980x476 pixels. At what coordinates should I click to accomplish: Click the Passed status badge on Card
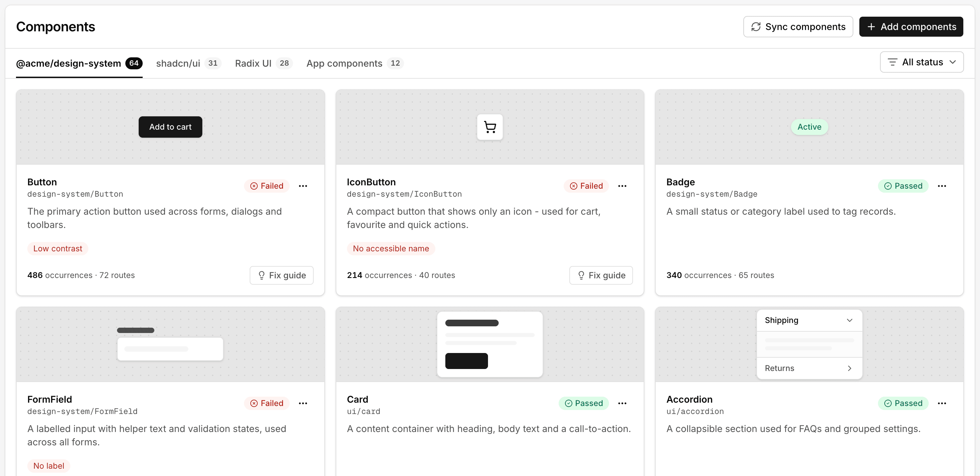[x=584, y=403]
